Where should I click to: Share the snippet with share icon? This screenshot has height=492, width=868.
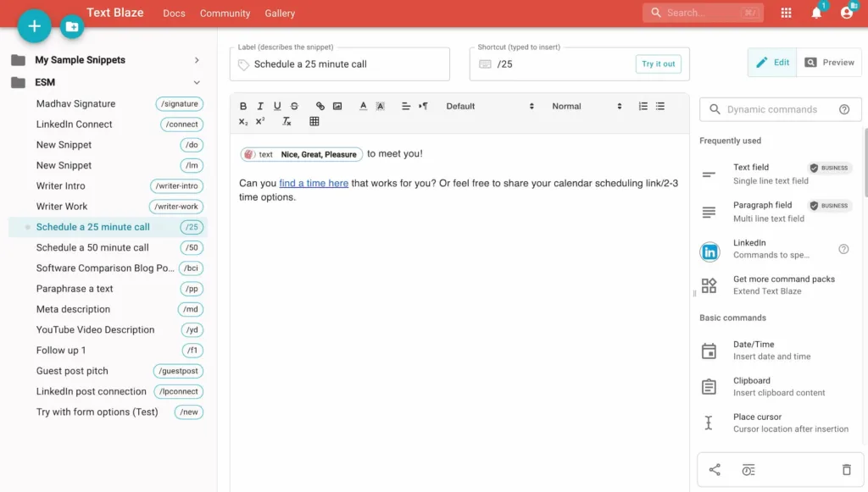tap(715, 470)
